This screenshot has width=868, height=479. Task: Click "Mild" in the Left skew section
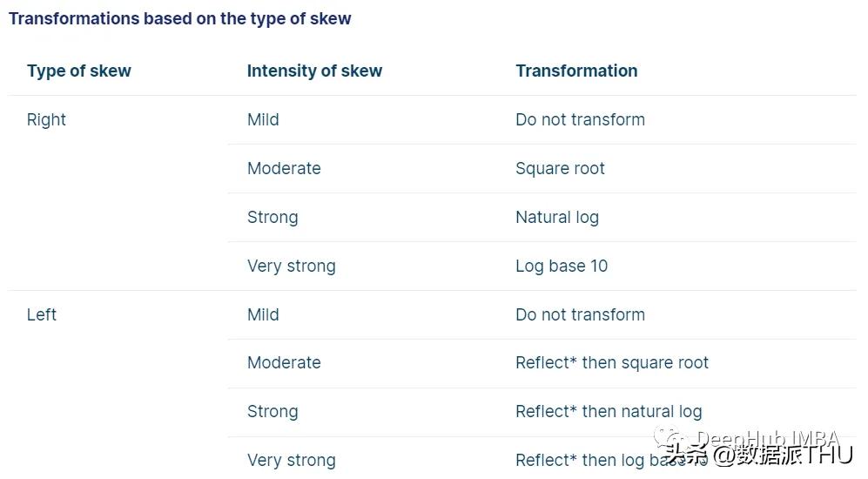pyautogui.click(x=263, y=314)
